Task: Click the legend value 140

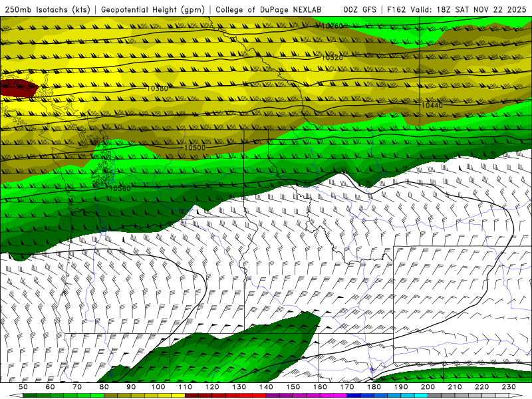Action: 266,387
